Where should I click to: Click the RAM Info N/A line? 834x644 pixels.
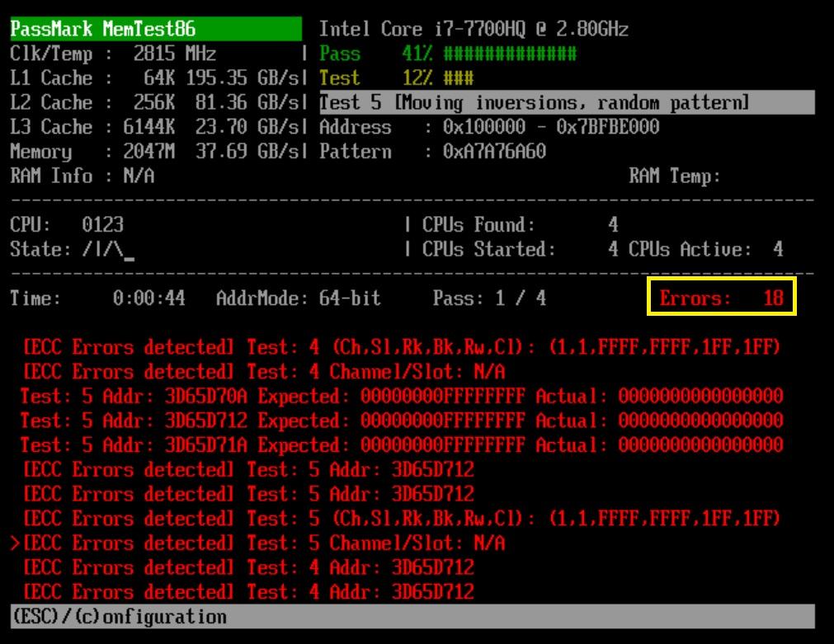click(x=82, y=176)
